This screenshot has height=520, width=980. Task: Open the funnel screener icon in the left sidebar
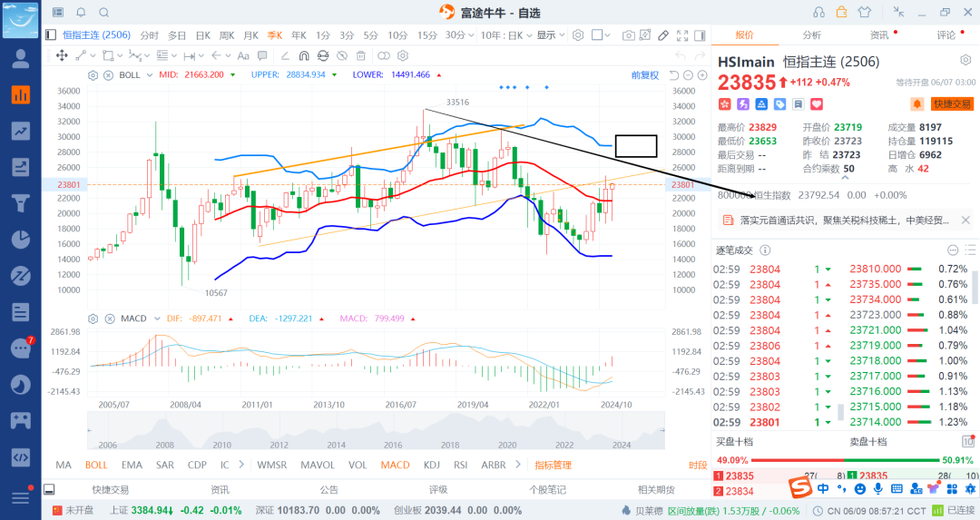coord(21,203)
